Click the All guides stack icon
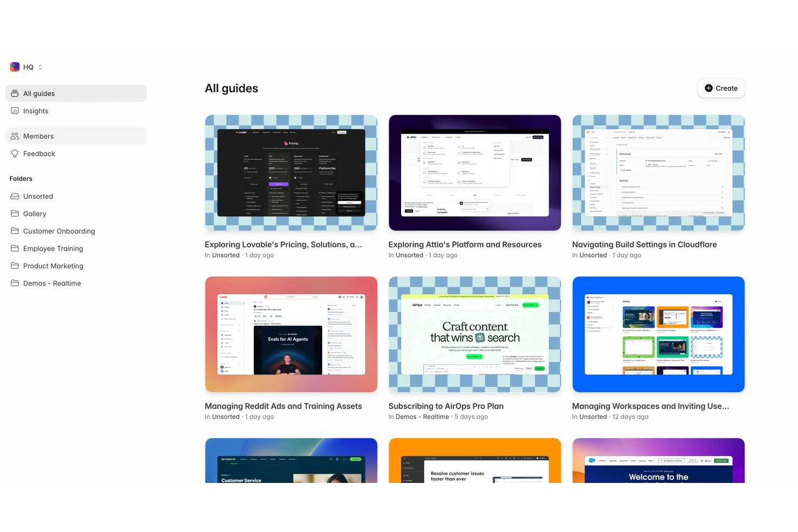The width and height of the screenshot is (798, 532). (15, 93)
